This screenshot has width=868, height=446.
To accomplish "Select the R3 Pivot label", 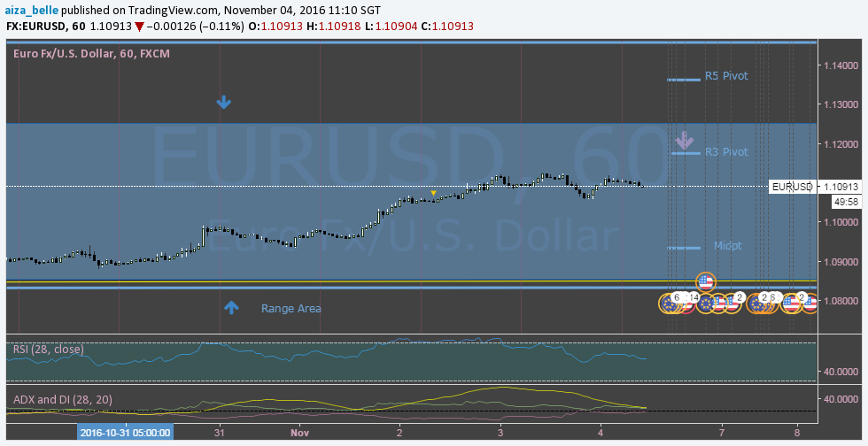I will tap(726, 151).
